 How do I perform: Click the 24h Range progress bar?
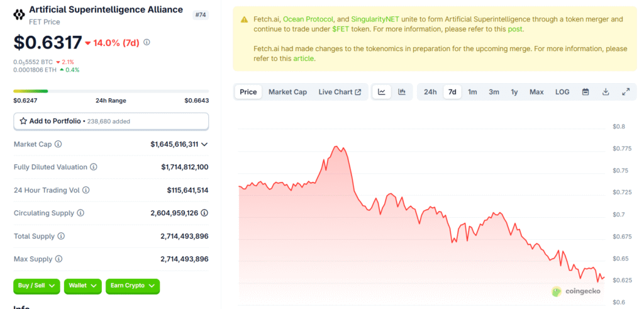(111, 91)
